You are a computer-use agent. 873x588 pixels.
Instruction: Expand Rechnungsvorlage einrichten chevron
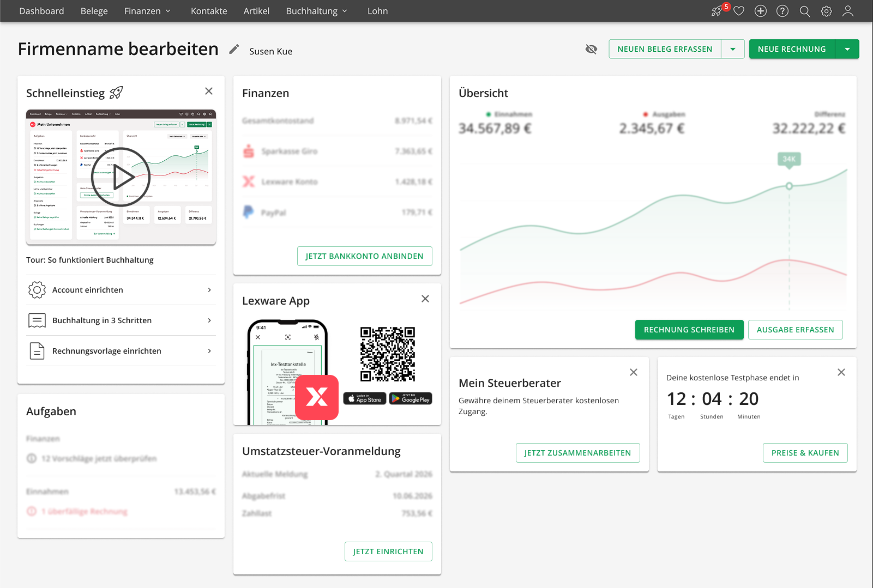(x=209, y=351)
